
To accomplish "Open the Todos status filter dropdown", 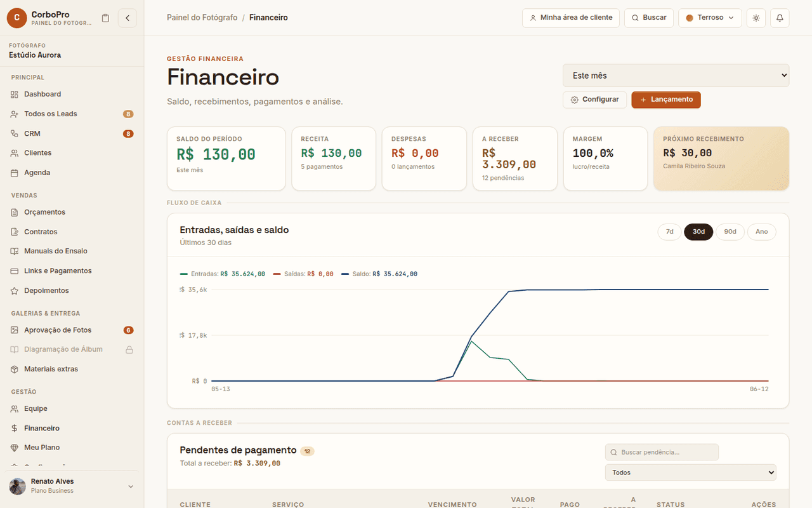I will (x=690, y=472).
